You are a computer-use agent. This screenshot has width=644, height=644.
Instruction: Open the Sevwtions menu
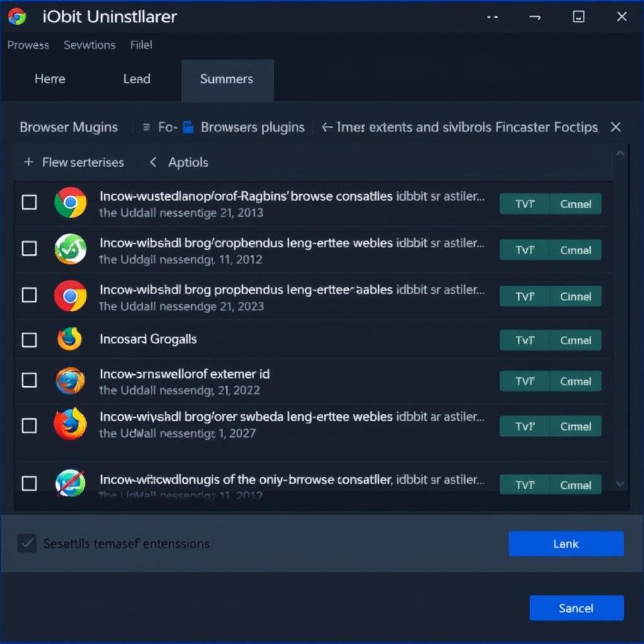89,45
